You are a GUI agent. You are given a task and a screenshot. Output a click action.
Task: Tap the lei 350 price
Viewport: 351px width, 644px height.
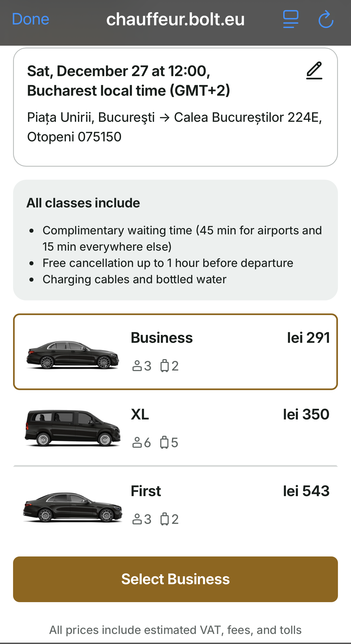(x=306, y=415)
